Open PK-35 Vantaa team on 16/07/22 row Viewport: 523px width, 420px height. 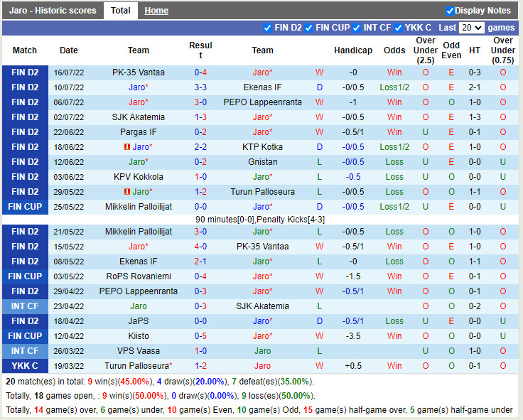pos(139,72)
